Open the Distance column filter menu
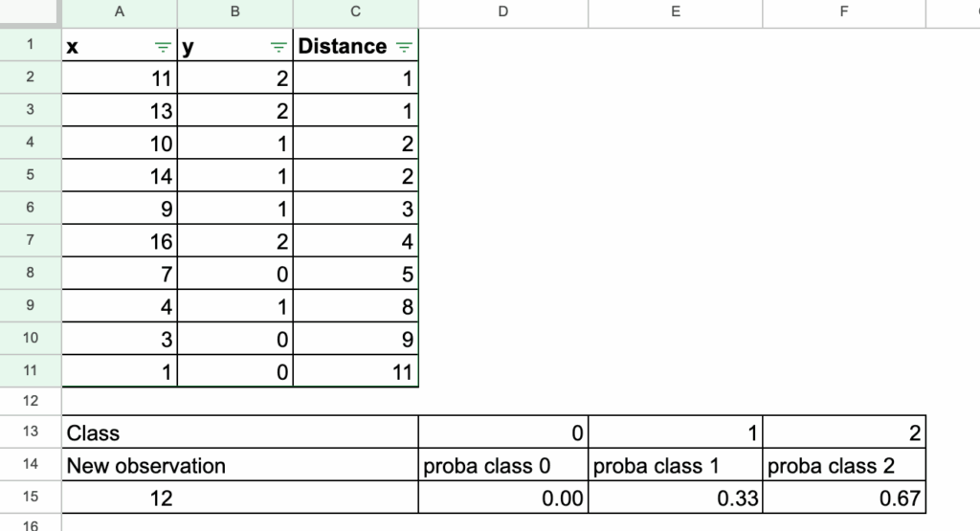 point(404,47)
